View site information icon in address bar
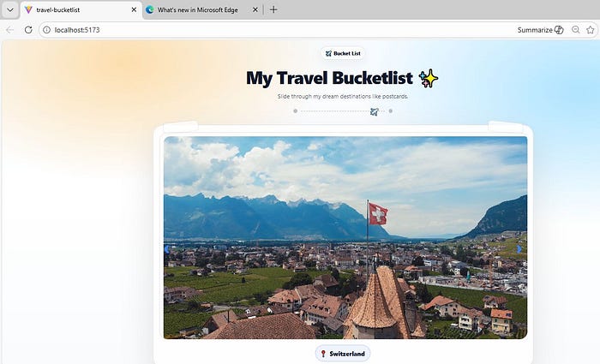600x364 pixels. coord(46,30)
